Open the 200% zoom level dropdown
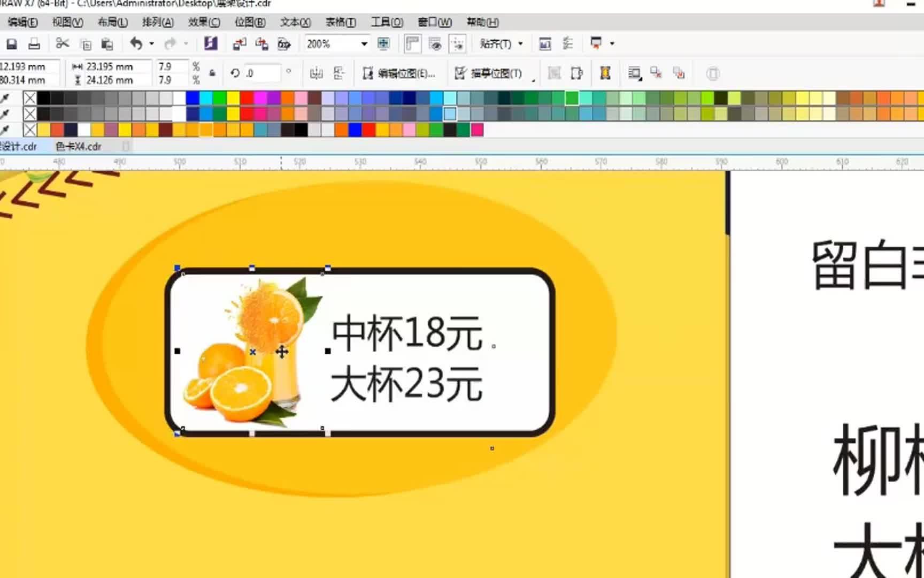 coord(364,44)
